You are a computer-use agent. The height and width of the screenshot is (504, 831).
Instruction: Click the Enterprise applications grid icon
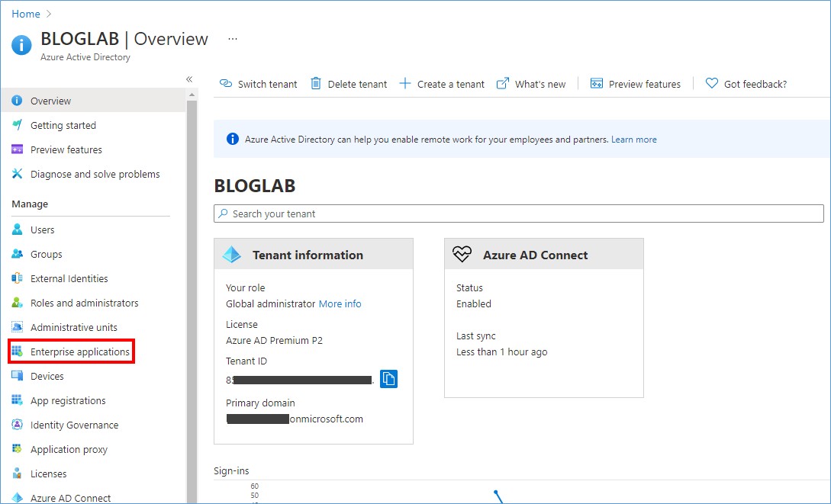(x=17, y=351)
